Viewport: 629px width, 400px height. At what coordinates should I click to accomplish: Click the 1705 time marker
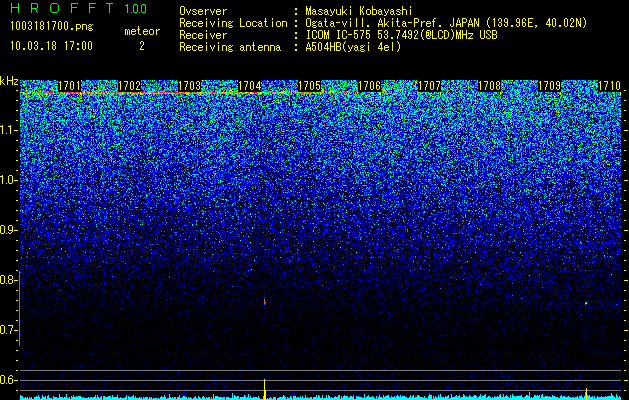click(x=310, y=86)
